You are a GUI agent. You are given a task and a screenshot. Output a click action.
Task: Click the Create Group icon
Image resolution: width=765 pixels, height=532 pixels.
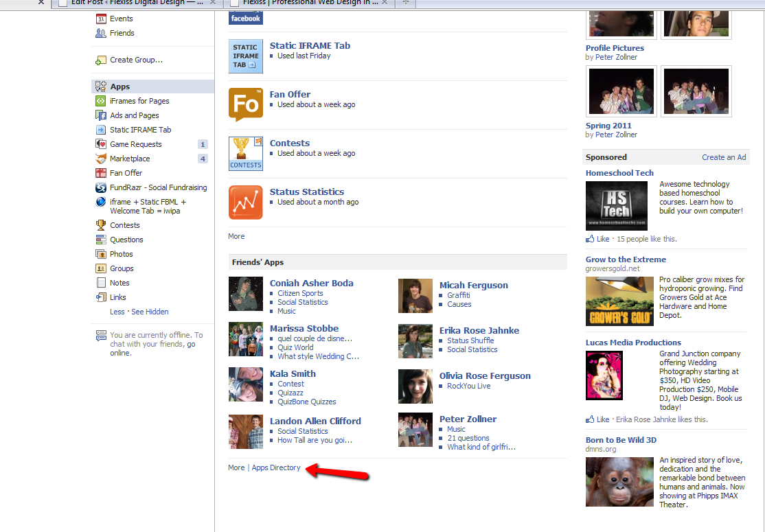click(101, 60)
